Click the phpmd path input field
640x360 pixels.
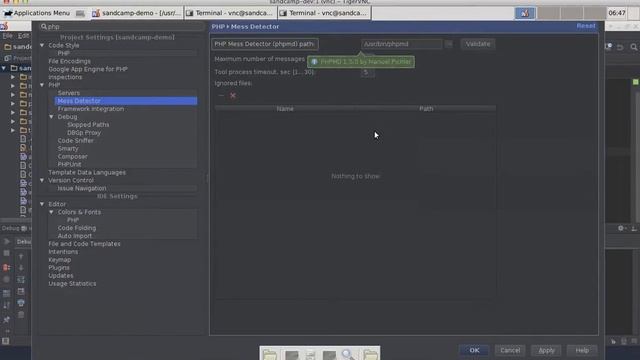(402, 44)
